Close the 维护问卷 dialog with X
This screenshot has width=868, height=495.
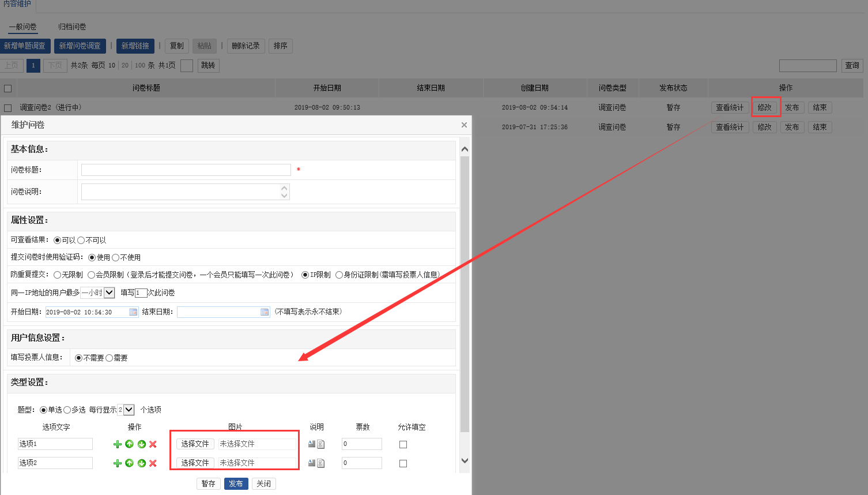point(464,125)
